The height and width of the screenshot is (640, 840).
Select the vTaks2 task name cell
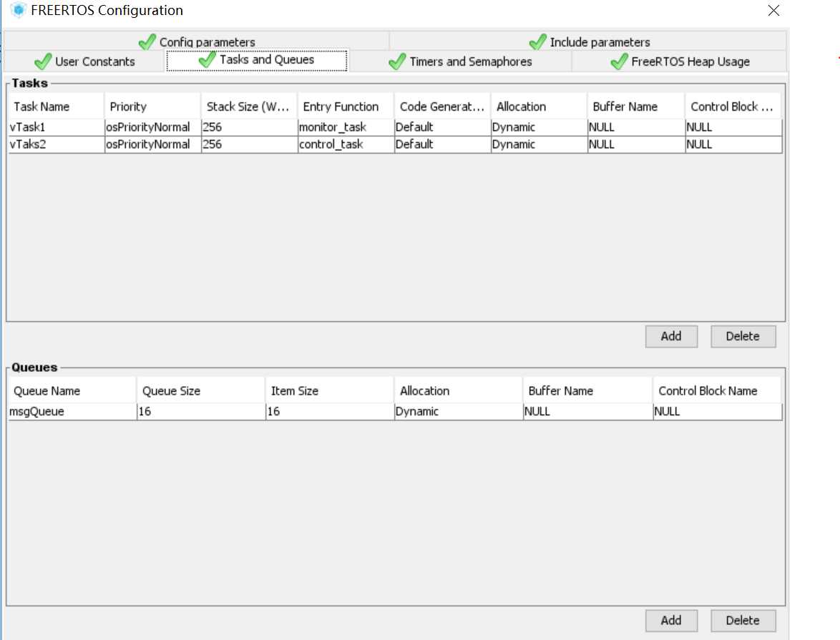(57, 144)
